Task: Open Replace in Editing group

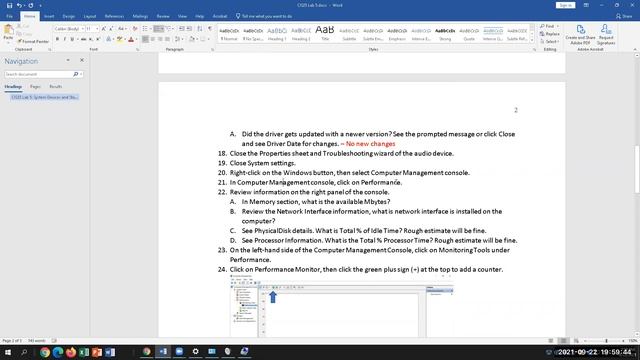Action: coord(550,34)
